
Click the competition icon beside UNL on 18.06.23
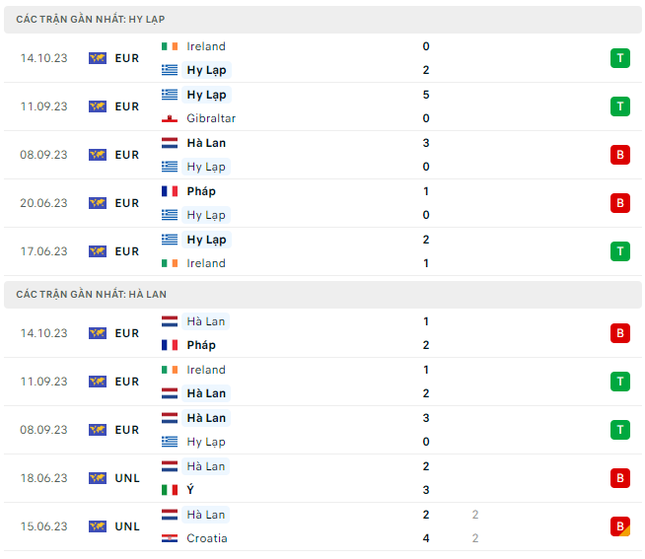(97, 478)
